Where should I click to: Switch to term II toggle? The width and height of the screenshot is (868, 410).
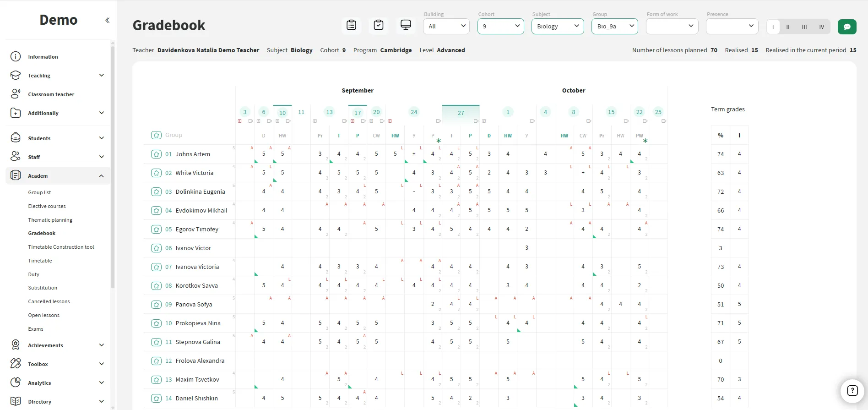(788, 27)
